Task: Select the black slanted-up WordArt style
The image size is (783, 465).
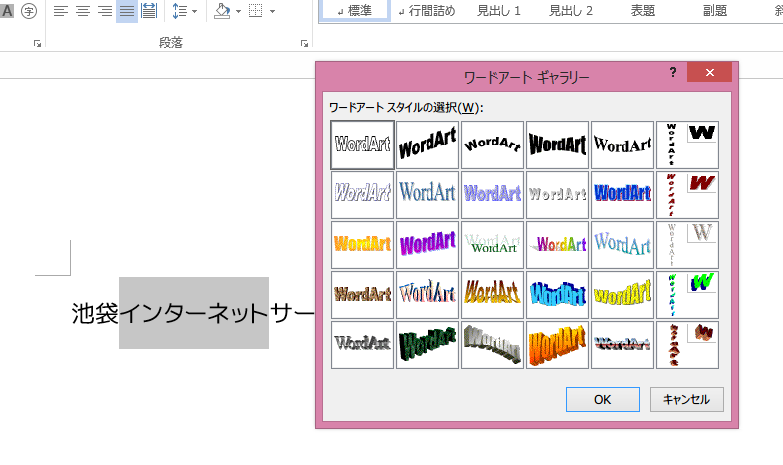Action: (x=427, y=145)
